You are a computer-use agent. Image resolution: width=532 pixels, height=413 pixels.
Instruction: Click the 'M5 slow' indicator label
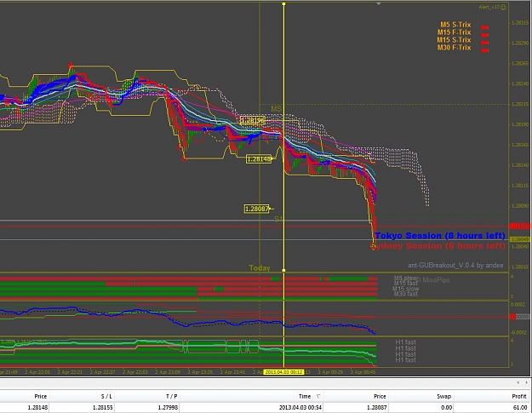tap(405, 278)
